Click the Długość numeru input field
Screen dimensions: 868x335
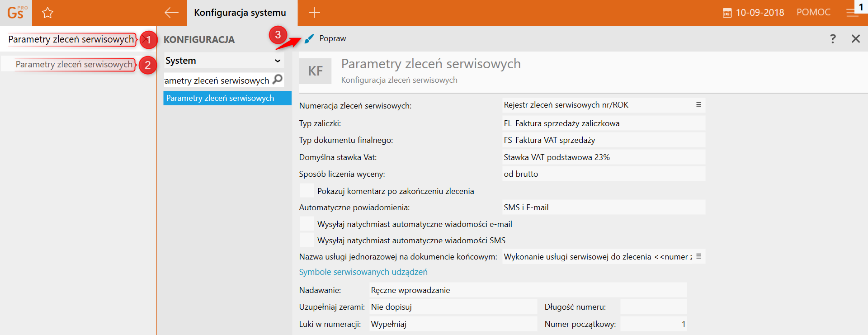(653, 307)
